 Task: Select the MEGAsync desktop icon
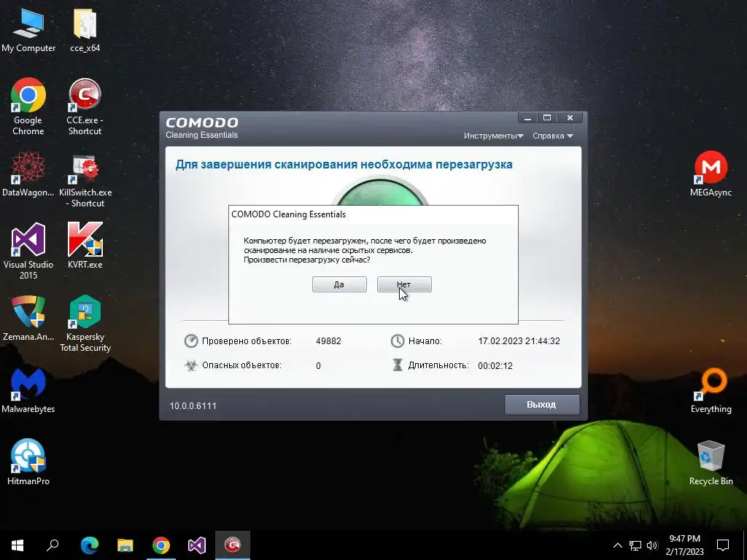pyautogui.click(x=711, y=174)
